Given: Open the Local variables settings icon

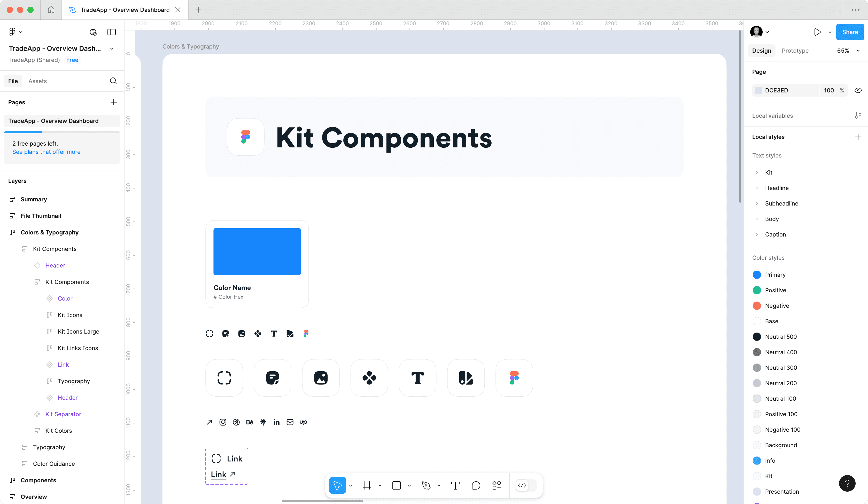Looking at the screenshot, I should click(x=858, y=116).
